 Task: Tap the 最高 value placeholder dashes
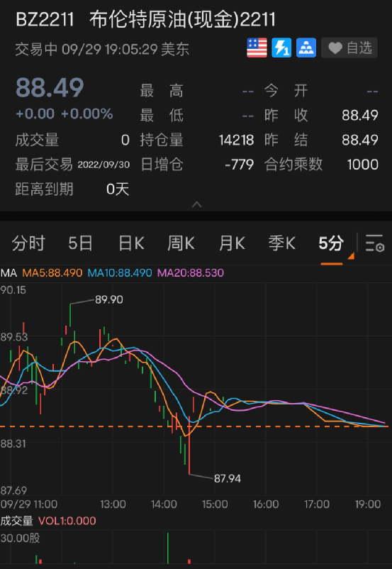[x=248, y=91]
